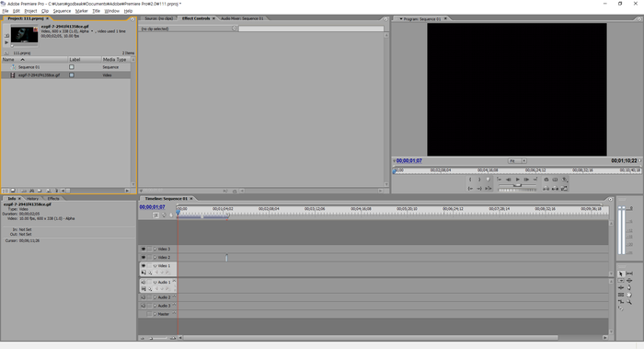This screenshot has width=644, height=349.
Task: Expand the Video 2 track
Action: tap(155, 257)
